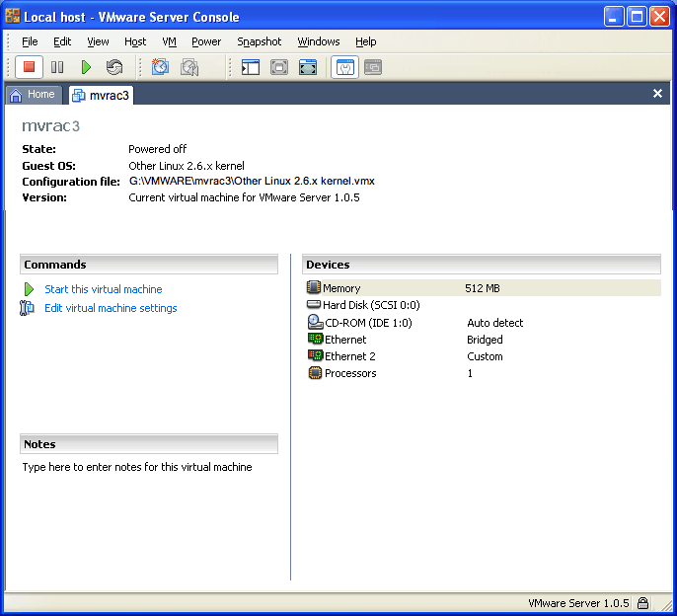
Task: Toggle the console view toolbar button
Action: 372,67
